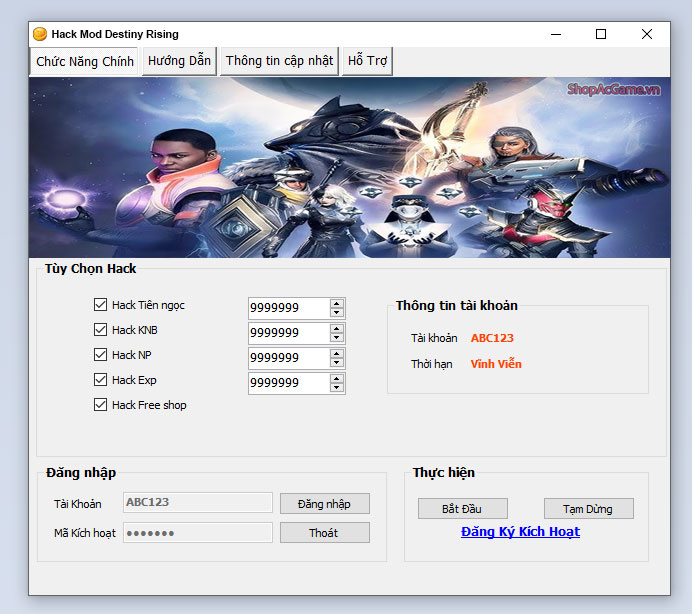Minimize the Hack Mod Destiny Rising window
Image resolution: width=693 pixels, height=616 pixels.
[x=556, y=34]
